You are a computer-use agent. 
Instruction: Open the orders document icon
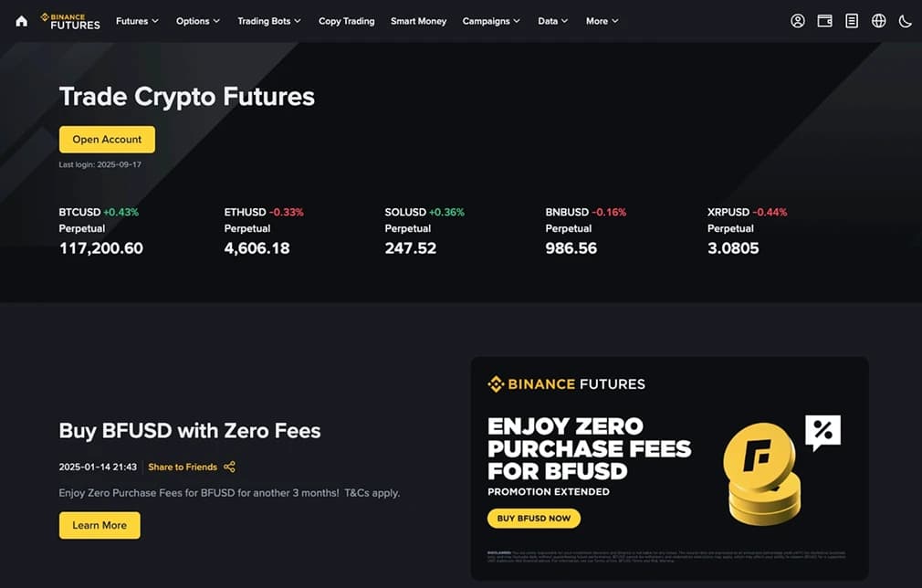pos(852,19)
